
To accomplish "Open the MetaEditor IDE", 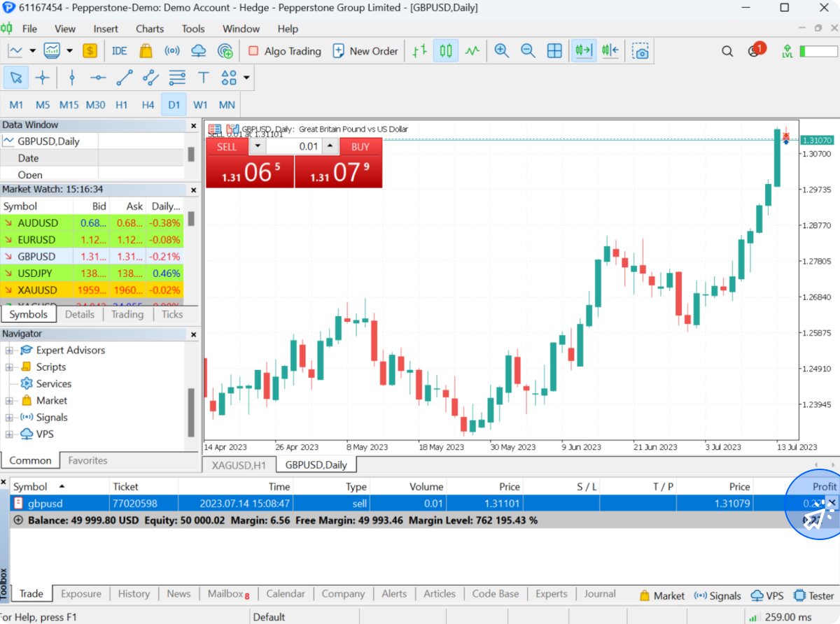I will (120, 51).
